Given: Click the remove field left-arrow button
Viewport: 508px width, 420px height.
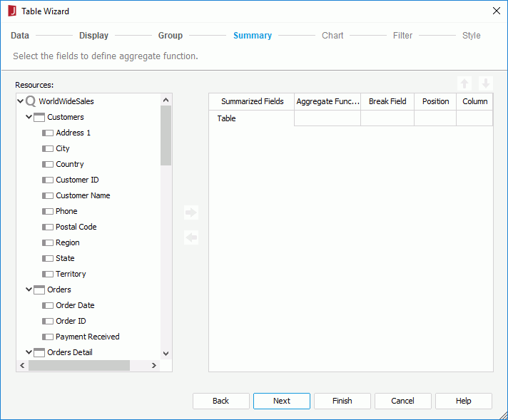Looking at the screenshot, I should click(x=191, y=237).
